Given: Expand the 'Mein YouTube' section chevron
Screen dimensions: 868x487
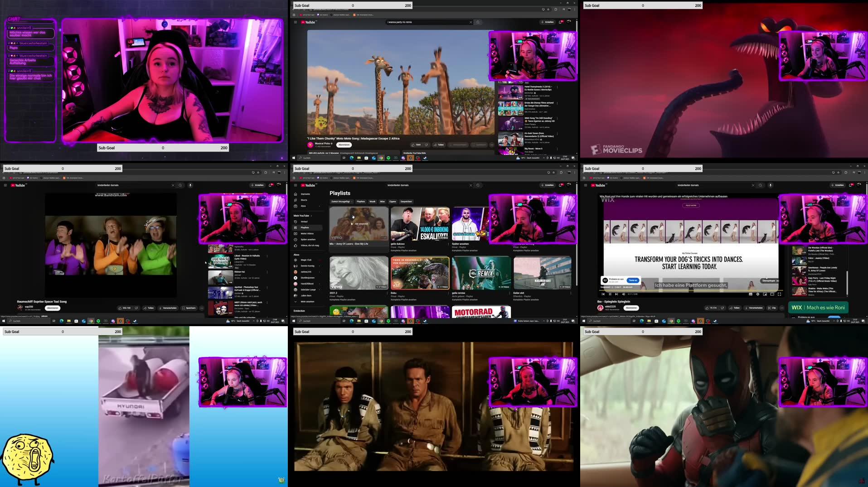Looking at the screenshot, I should [x=311, y=216].
